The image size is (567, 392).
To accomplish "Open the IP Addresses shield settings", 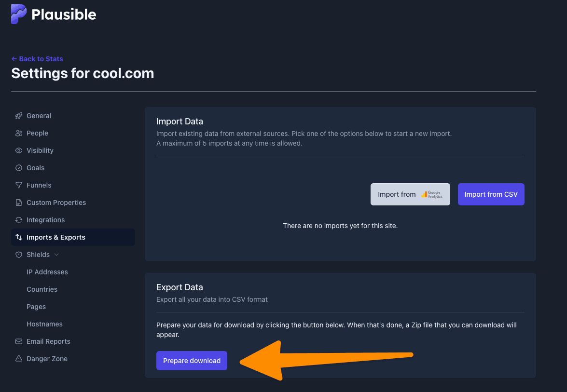I will tap(47, 272).
